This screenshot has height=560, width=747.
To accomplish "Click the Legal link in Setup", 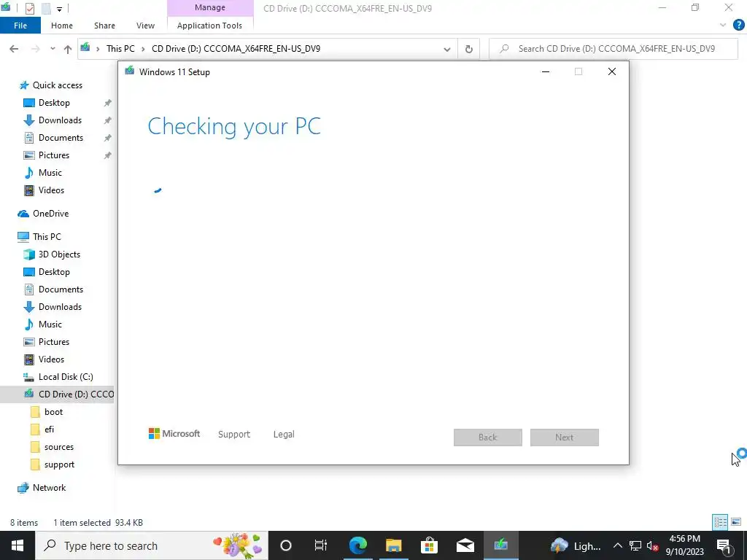I will click(284, 435).
